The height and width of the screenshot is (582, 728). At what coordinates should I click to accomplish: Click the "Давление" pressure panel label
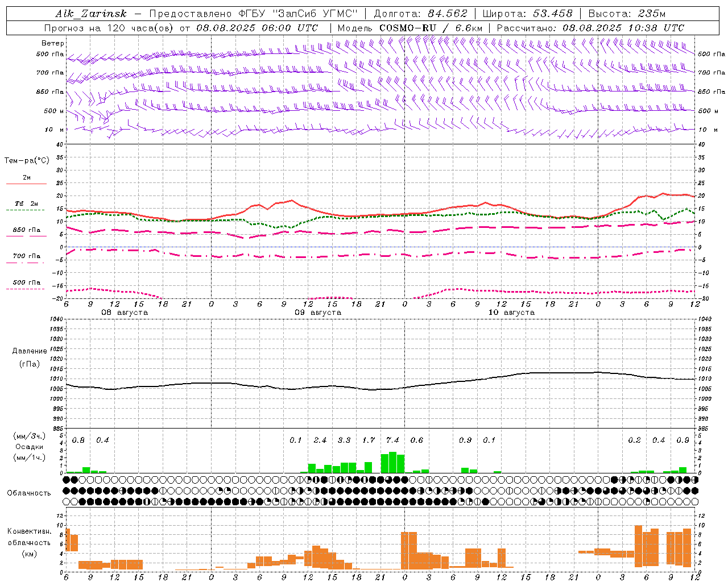pos(30,351)
